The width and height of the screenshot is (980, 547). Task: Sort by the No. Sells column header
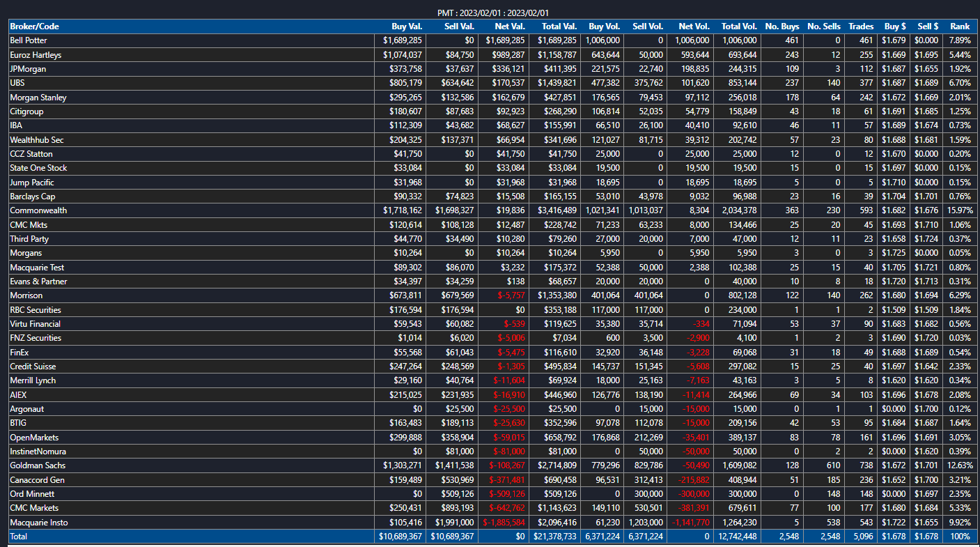coord(824,26)
